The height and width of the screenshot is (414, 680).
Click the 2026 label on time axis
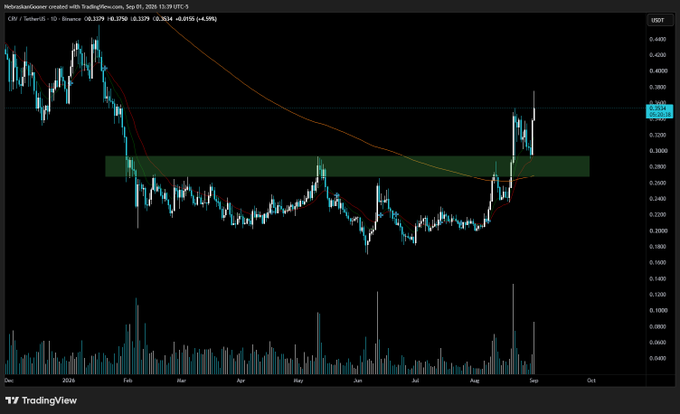click(x=69, y=381)
